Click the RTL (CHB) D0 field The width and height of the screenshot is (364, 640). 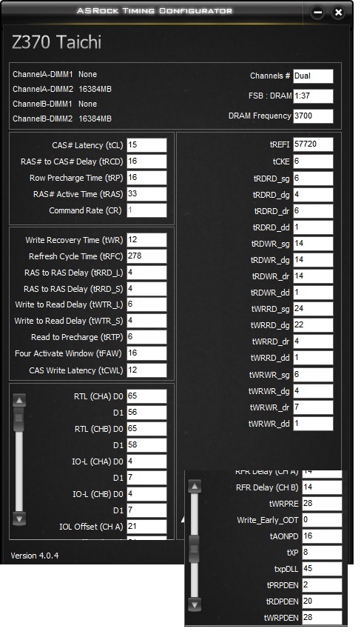pyautogui.click(x=146, y=429)
